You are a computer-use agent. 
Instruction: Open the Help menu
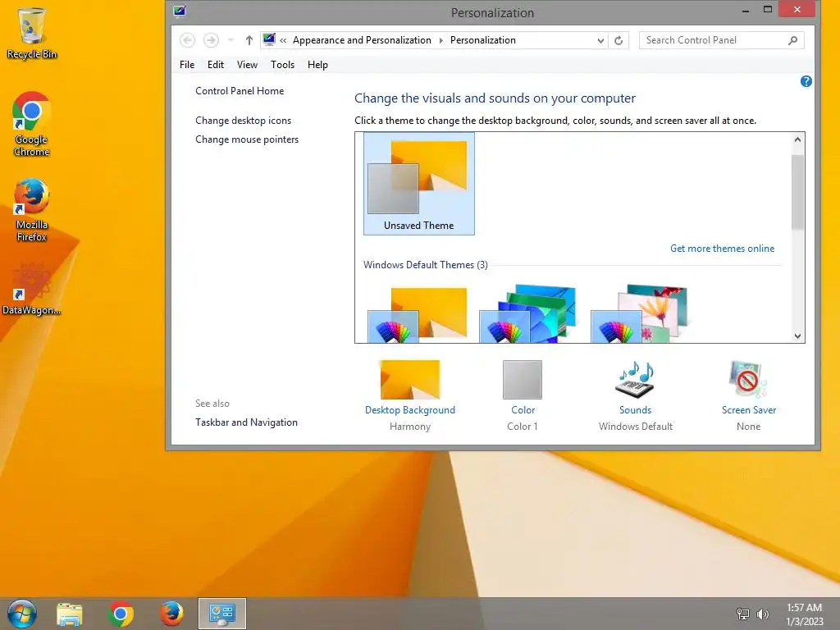point(317,64)
